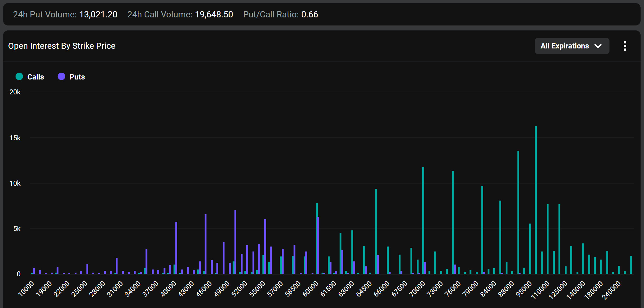Viewport: 644px width, 308px height.
Task: Click the 5k y-axis label
Action: pyautogui.click(x=17, y=229)
